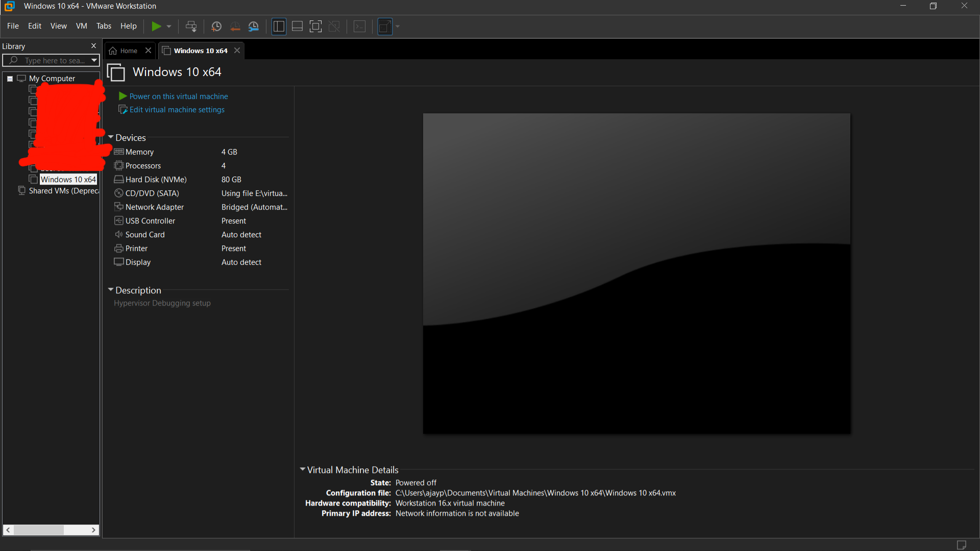Click Edit virtual machine settings
The height and width of the screenshot is (551, 980).
coord(177,110)
